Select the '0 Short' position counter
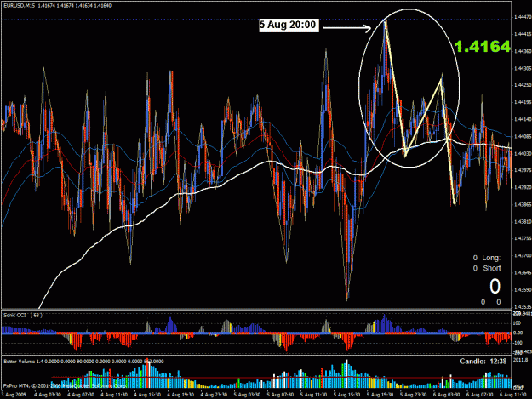Screen dimensions: 532x399 (x=487, y=268)
